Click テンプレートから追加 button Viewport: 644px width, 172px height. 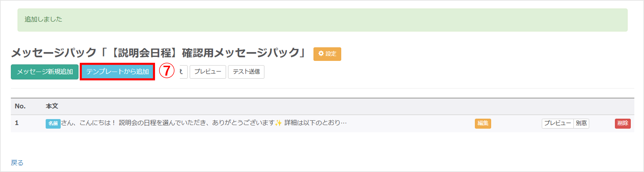click(x=117, y=72)
